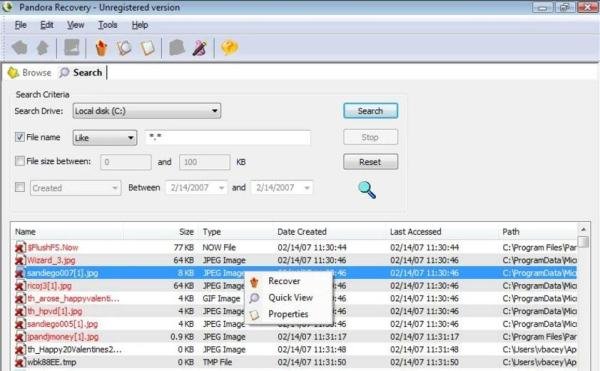Click the GIF Image type cell

[x=222, y=298]
